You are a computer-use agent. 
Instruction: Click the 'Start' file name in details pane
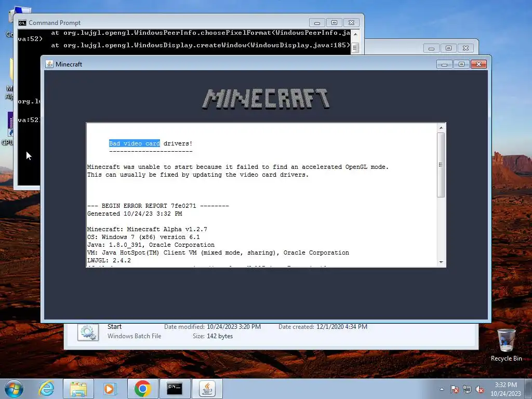tap(114, 327)
